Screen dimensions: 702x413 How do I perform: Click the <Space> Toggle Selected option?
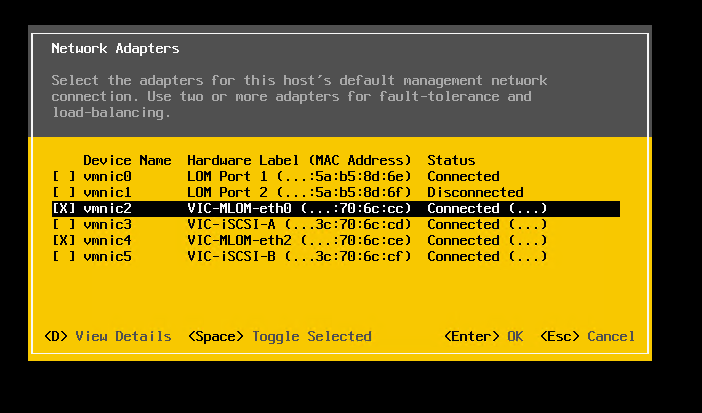[x=279, y=336]
